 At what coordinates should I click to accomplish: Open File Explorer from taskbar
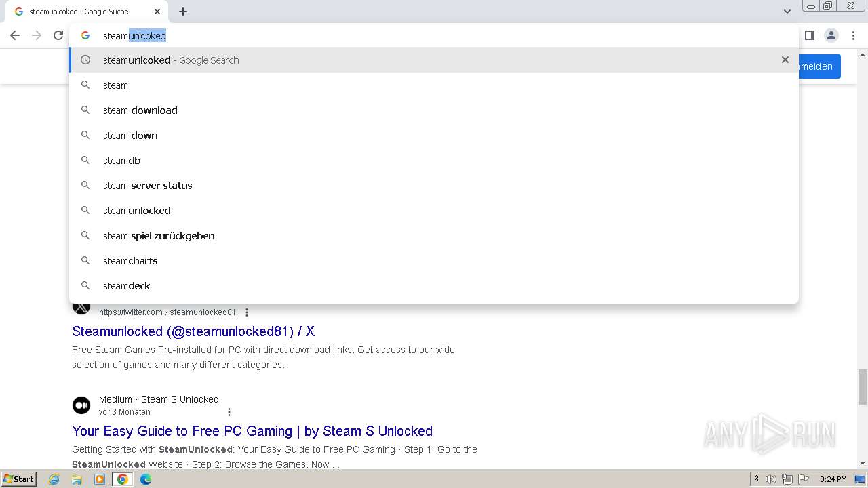point(77,479)
